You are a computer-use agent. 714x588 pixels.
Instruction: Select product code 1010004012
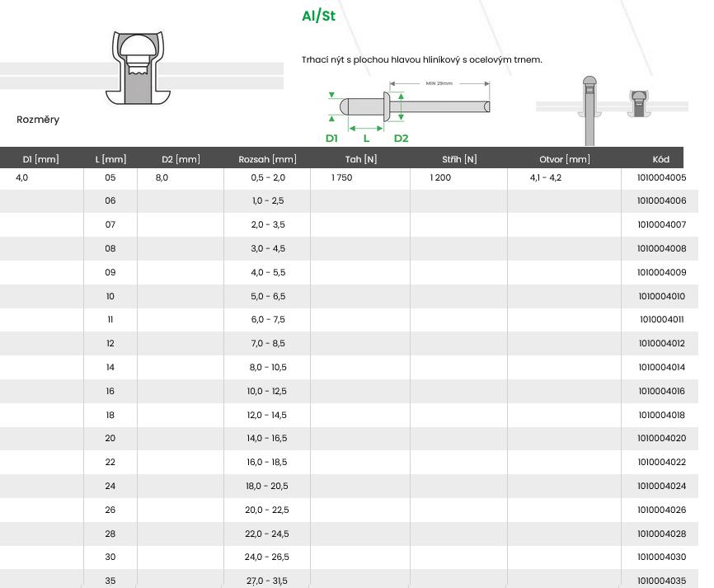coord(661,344)
